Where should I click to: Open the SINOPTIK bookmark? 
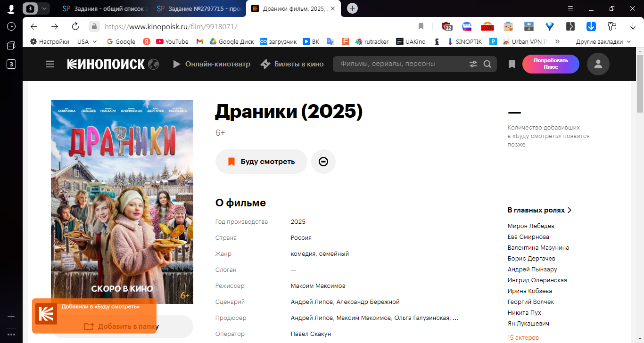click(x=464, y=41)
